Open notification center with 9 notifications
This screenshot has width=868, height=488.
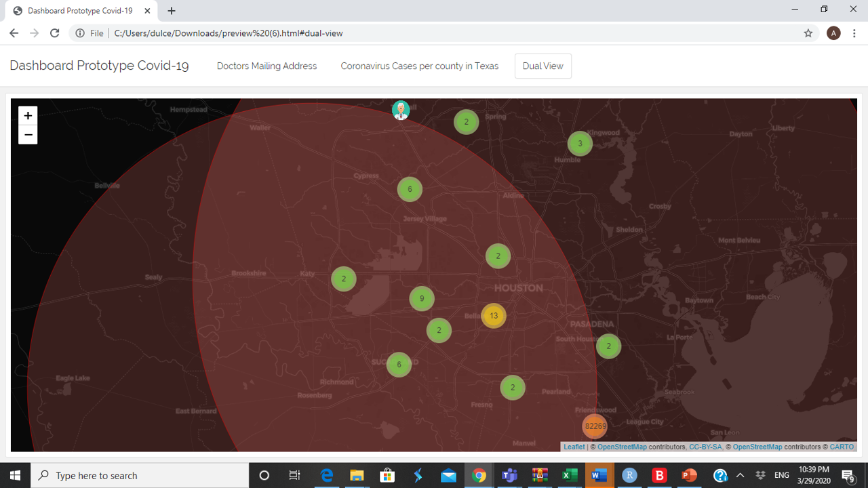tap(848, 475)
